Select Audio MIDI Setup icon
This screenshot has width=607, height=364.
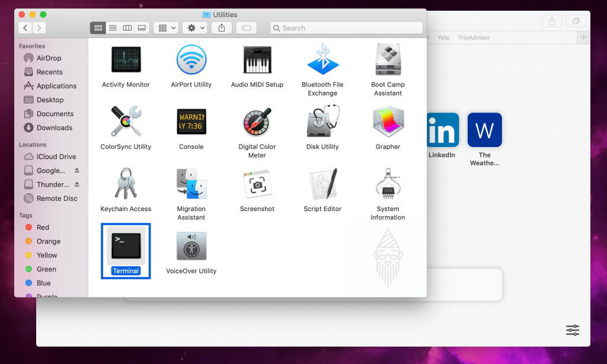point(257,60)
